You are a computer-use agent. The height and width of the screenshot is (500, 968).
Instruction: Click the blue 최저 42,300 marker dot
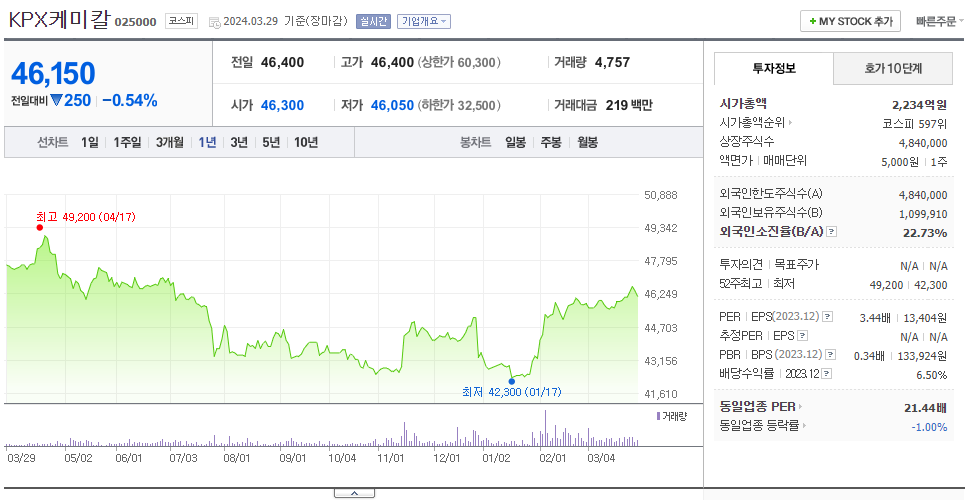(x=511, y=381)
